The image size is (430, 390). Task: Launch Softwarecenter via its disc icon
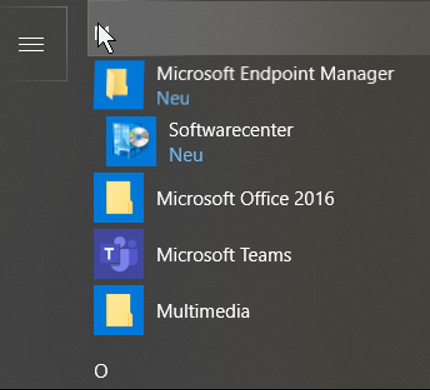(x=131, y=141)
